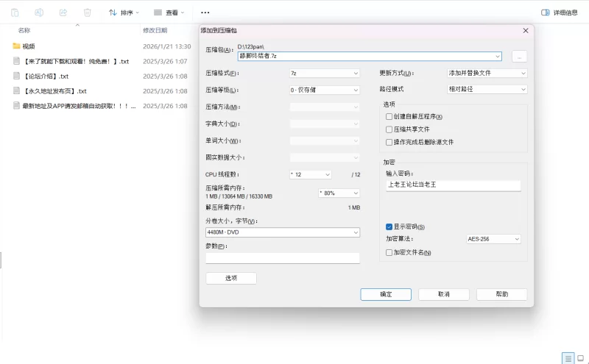Screen dimensions: 589x364
Task: Expand the archive name history dropdown arrow
Action: pos(498,57)
